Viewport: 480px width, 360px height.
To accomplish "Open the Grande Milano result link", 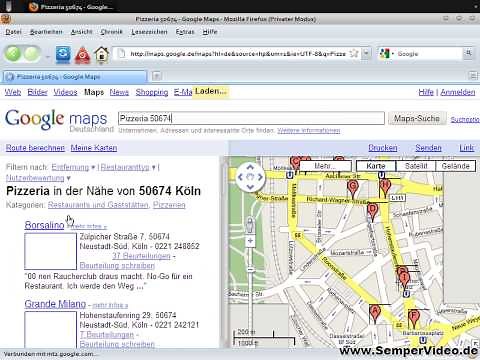I will [55, 304].
